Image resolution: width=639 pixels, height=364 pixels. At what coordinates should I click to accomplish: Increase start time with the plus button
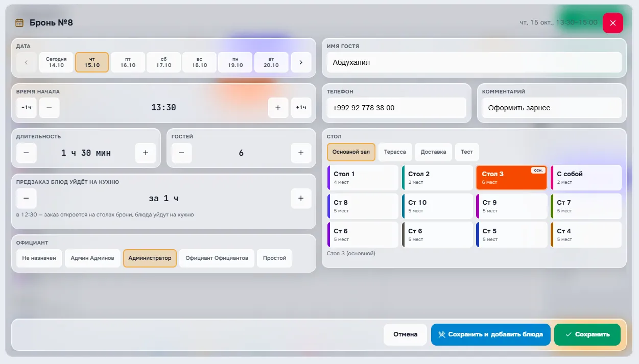click(x=278, y=108)
